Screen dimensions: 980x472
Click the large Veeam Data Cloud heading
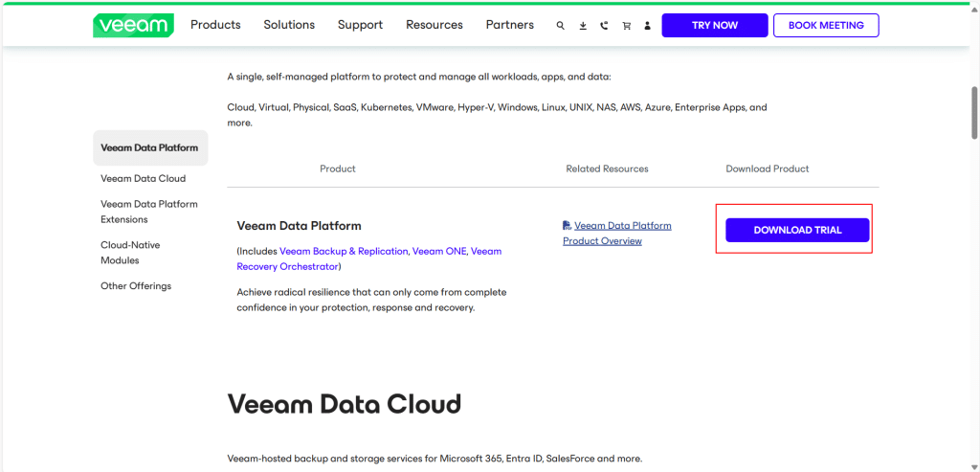345,404
